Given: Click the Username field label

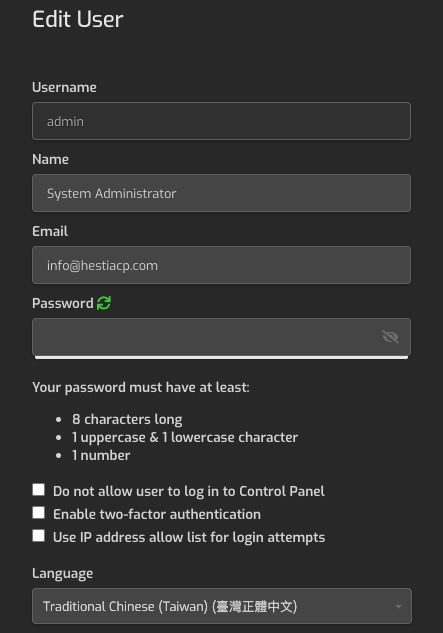Looking at the screenshot, I should [64, 87].
